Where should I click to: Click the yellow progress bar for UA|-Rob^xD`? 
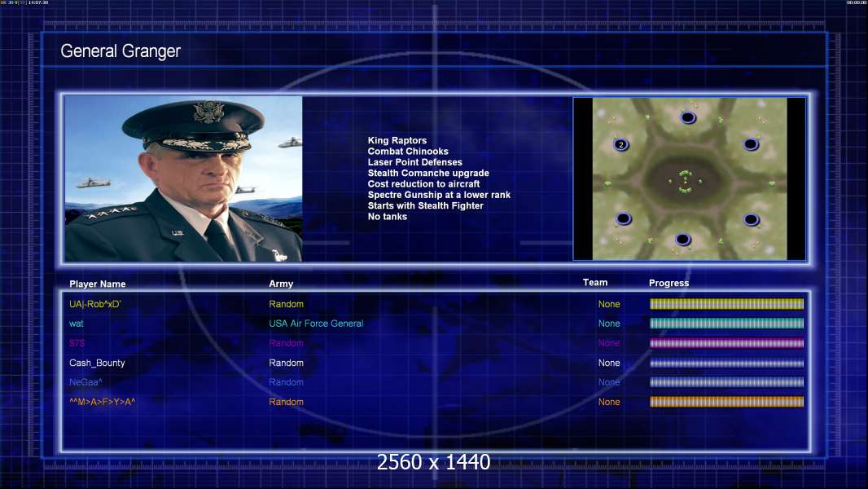tap(726, 304)
